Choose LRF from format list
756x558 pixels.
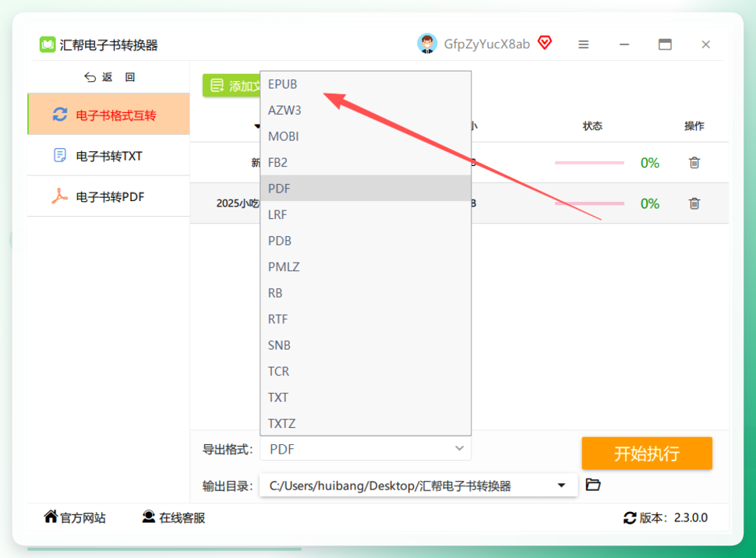click(366, 214)
